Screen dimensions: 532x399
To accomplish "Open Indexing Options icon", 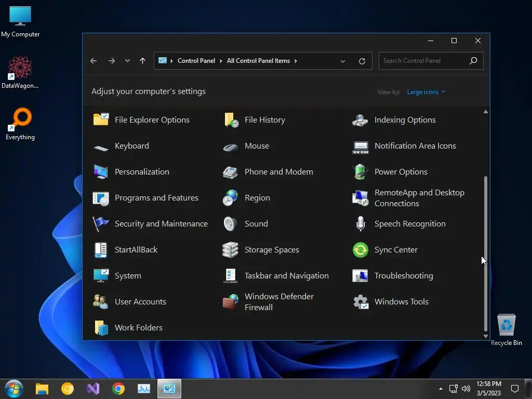I will (361, 120).
